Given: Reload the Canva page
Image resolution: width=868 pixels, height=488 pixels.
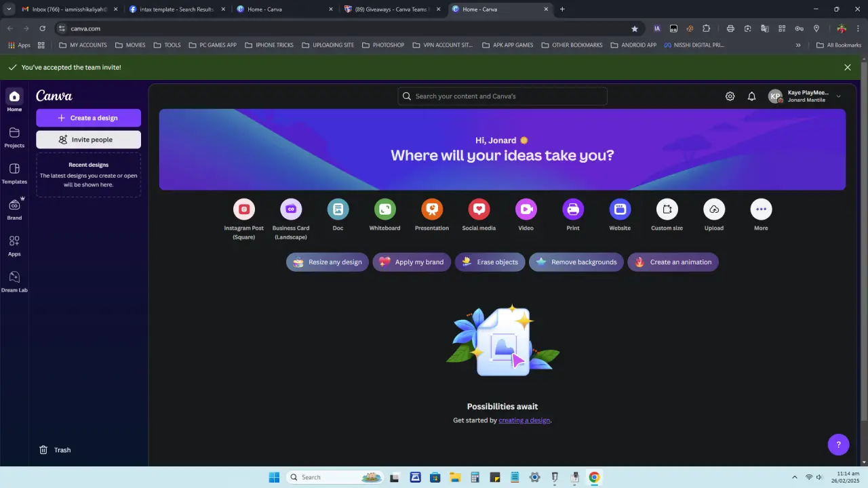Looking at the screenshot, I should point(42,28).
